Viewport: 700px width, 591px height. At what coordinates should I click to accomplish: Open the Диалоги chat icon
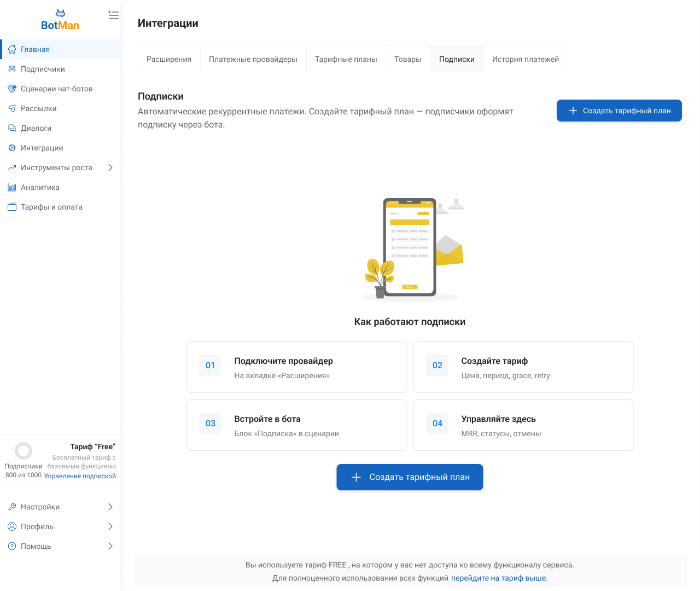pyautogui.click(x=12, y=128)
